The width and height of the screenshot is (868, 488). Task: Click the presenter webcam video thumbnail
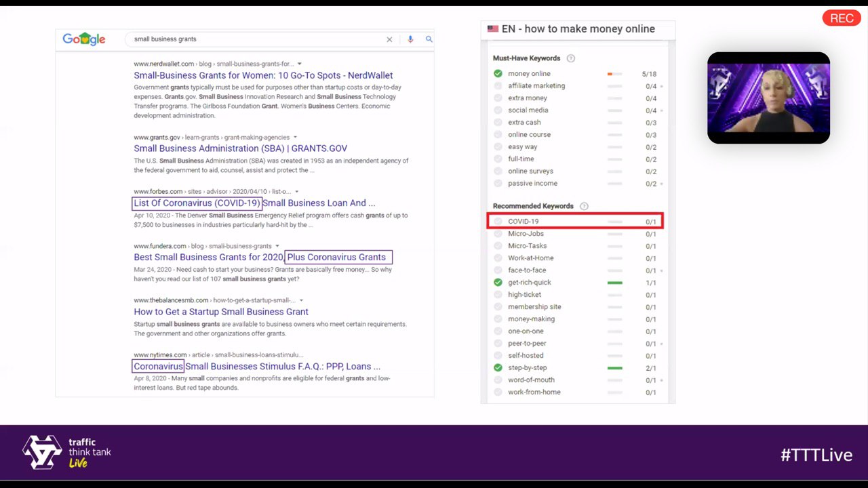[x=768, y=98]
